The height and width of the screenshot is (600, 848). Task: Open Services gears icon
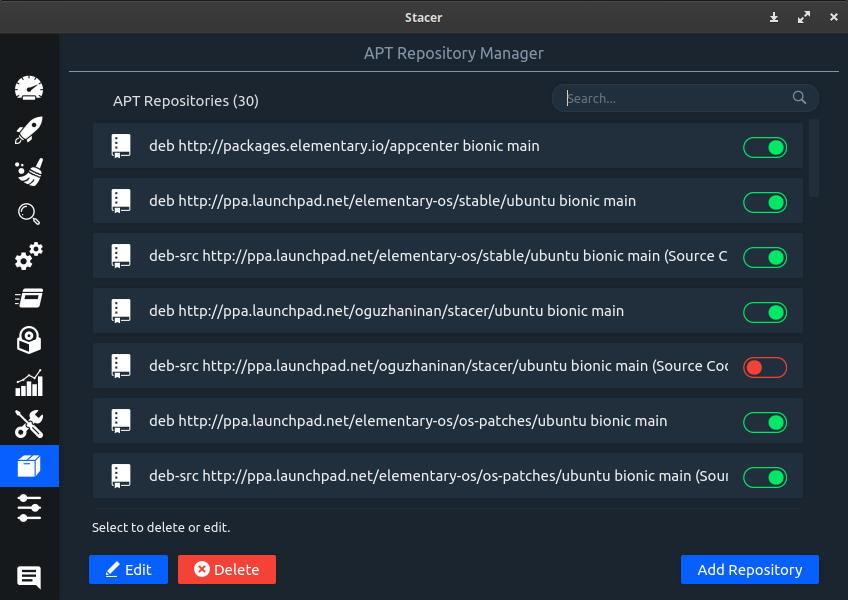(29, 256)
